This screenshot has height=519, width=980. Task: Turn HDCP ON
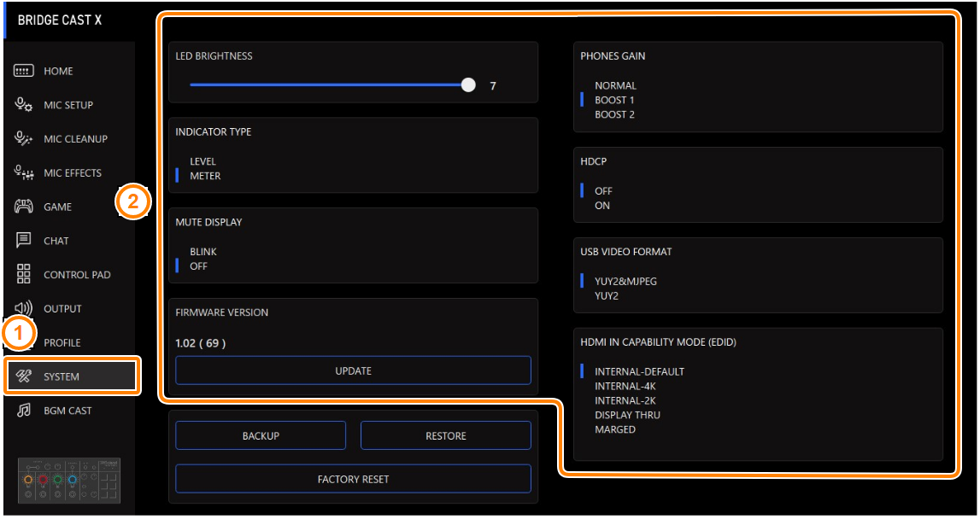pyautogui.click(x=601, y=206)
